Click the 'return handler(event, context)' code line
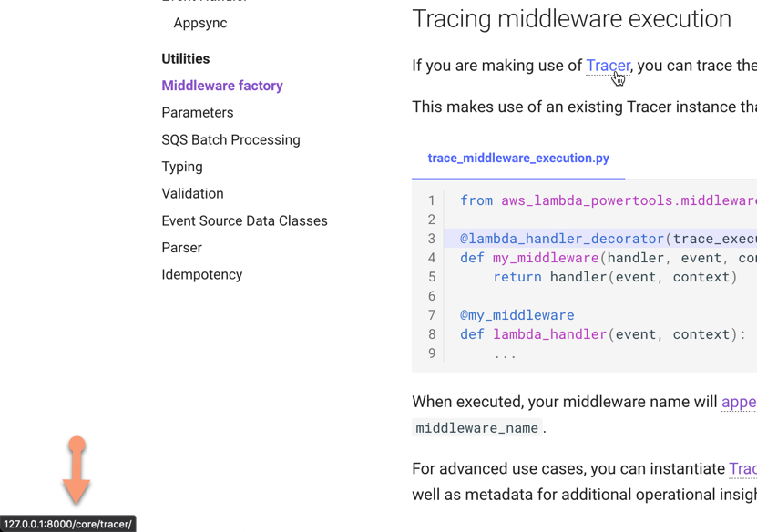Image resolution: width=757 pixels, height=532 pixels. click(x=615, y=277)
